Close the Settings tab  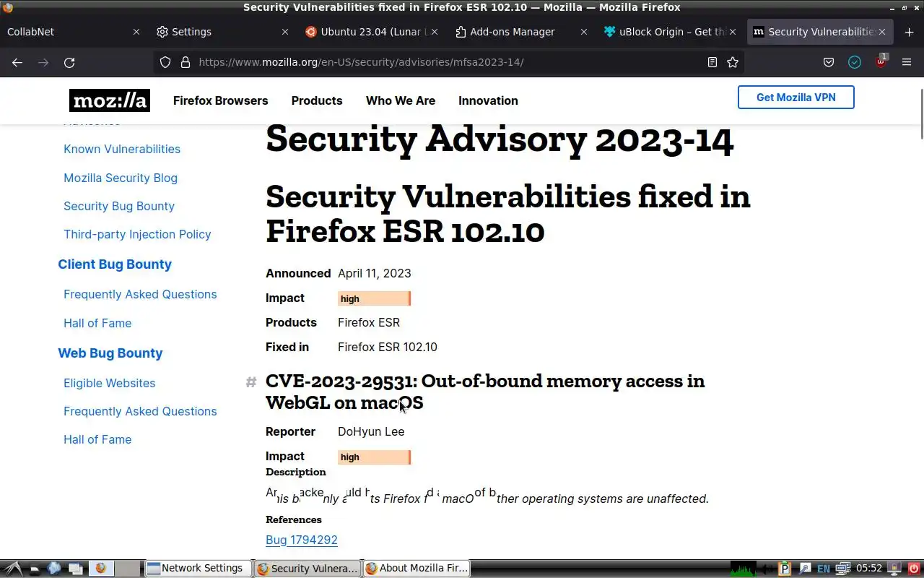[x=285, y=32]
